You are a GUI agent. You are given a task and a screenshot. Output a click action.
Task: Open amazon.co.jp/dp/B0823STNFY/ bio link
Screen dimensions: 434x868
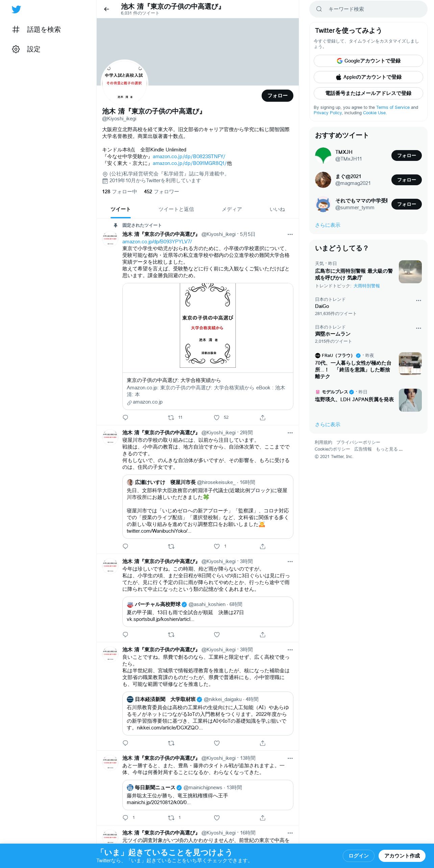pyautogui.click(x=189, y=156)
